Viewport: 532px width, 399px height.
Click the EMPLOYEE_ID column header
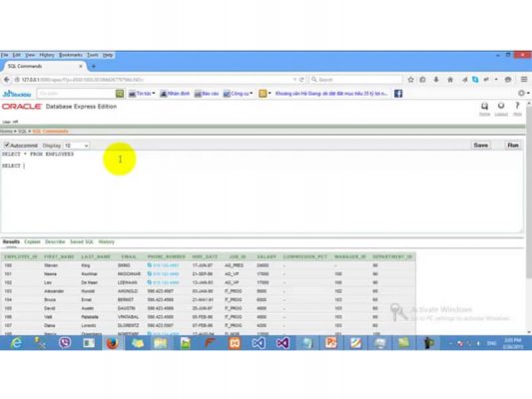[x=20, y=257]
